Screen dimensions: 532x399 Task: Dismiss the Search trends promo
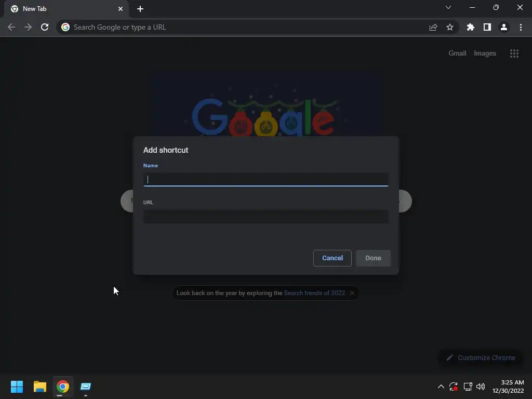(x=352, y=293)
